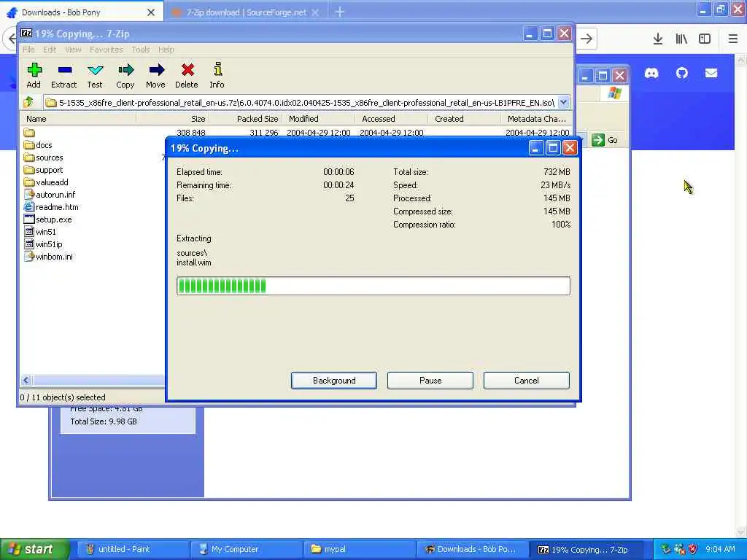
Task: Send the copy operation to Background
Action: point(334,381)
